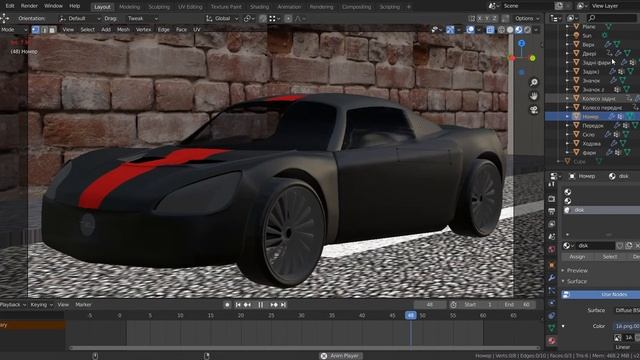This screenshot has height=360, width=640.
Task: Open the Output properties tab icon
Action: click(x=552, y=211)
